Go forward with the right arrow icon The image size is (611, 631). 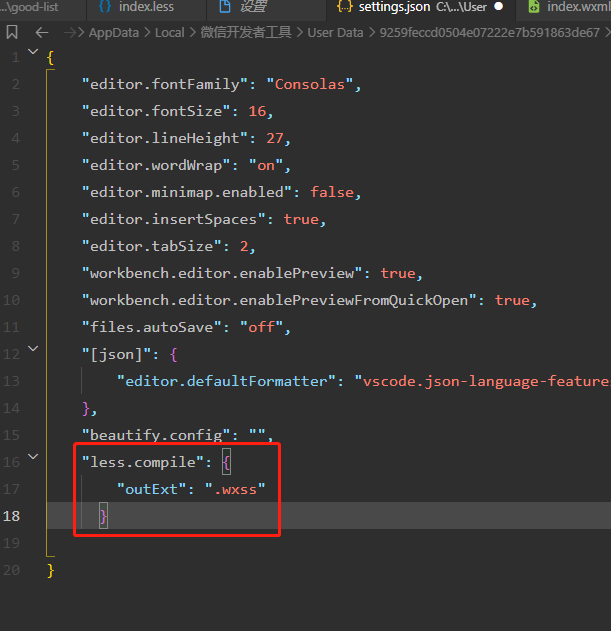click(x=69, y=33)
